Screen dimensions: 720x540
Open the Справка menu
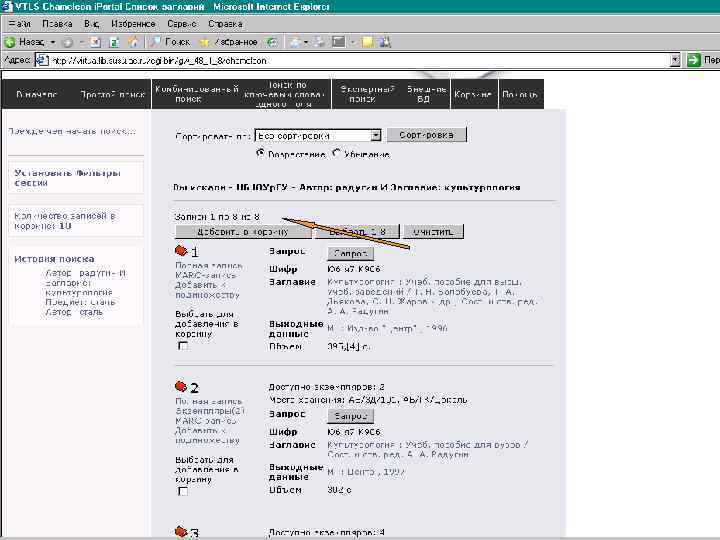click(225, 24)
